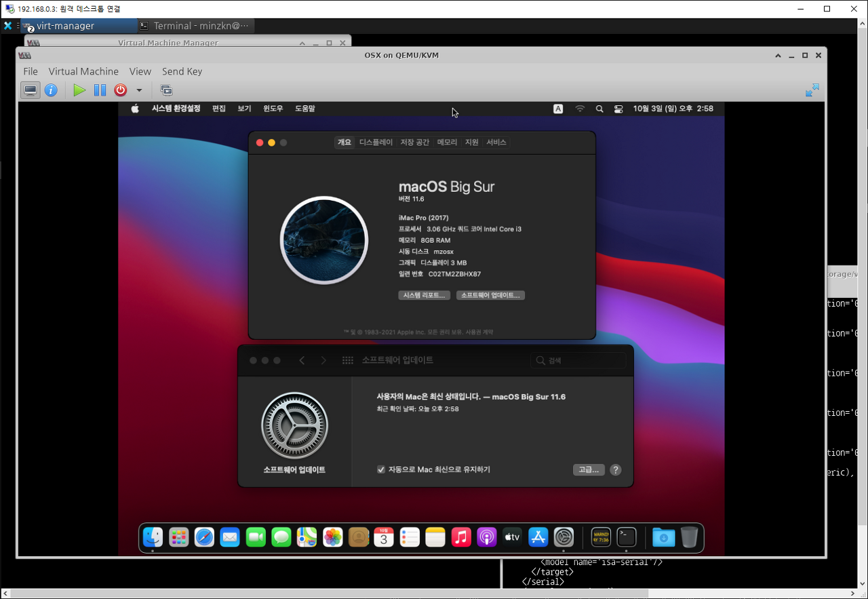Screen dimensions: 868x599
Task: Open 도움말 menu in macOS menu bar
Action: (305, 109)
